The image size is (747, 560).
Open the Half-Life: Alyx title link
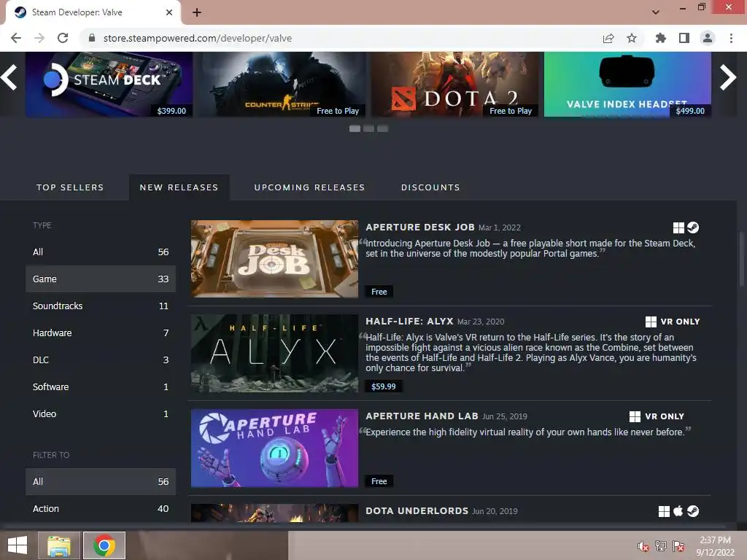[x=409, y=322]
